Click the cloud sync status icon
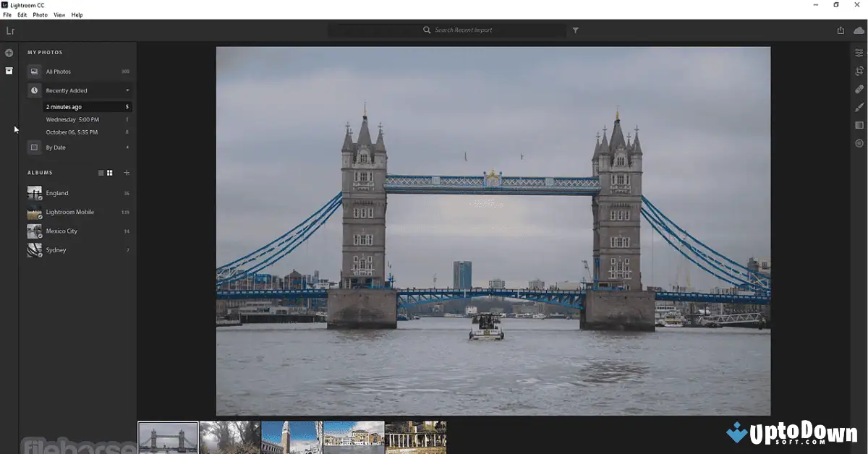 pyautogui.click(x=858, y=30)
